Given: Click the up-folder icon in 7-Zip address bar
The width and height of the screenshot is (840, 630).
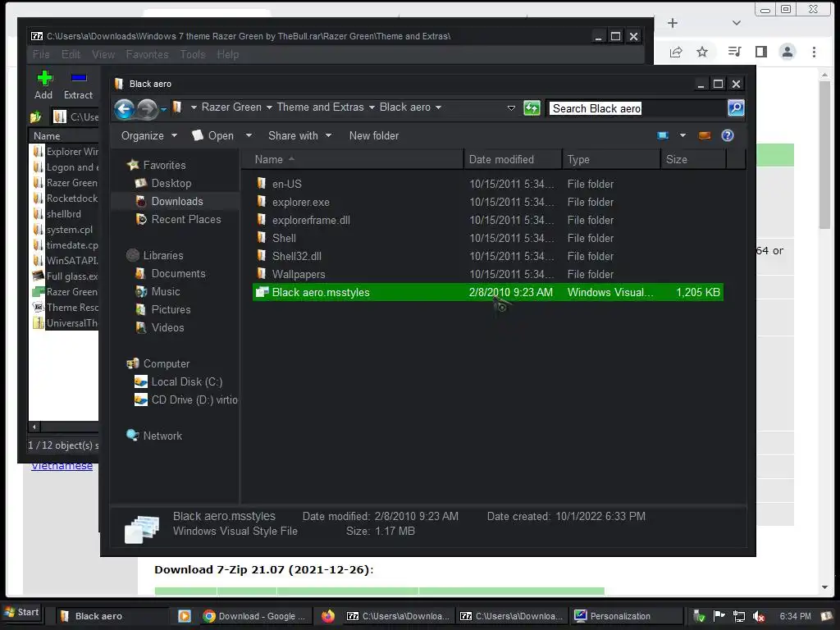Looking at the screenshot, I should 36,116.
